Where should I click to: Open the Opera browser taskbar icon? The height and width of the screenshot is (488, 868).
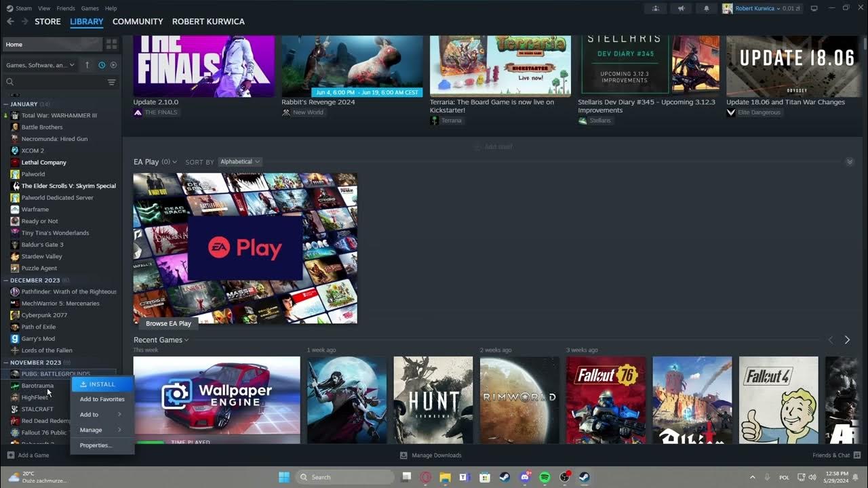click(426, 477)
